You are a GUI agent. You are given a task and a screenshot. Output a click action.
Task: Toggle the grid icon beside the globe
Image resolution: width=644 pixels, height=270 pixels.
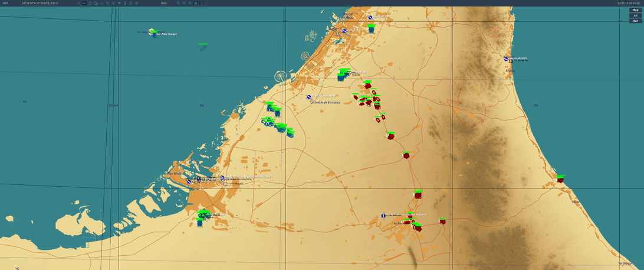[202, 3]
